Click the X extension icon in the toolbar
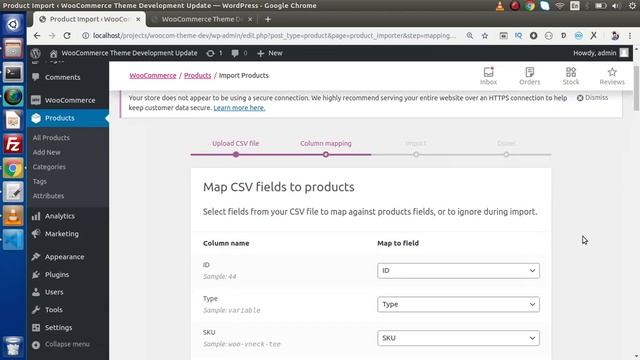Image resolution: width=640 pixels, height=360 pixels. [594, 36]
